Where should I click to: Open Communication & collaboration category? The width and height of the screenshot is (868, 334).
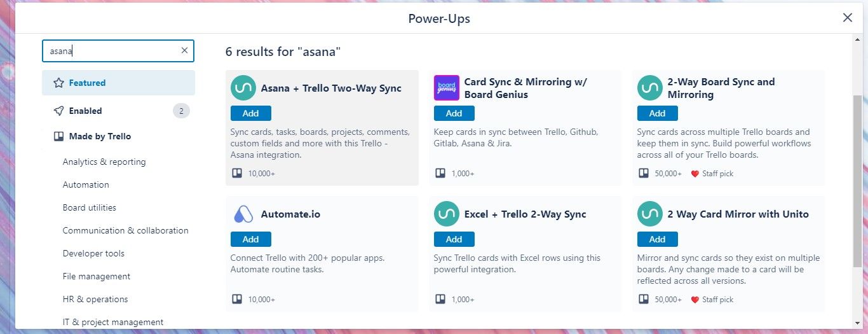(125, 230)
